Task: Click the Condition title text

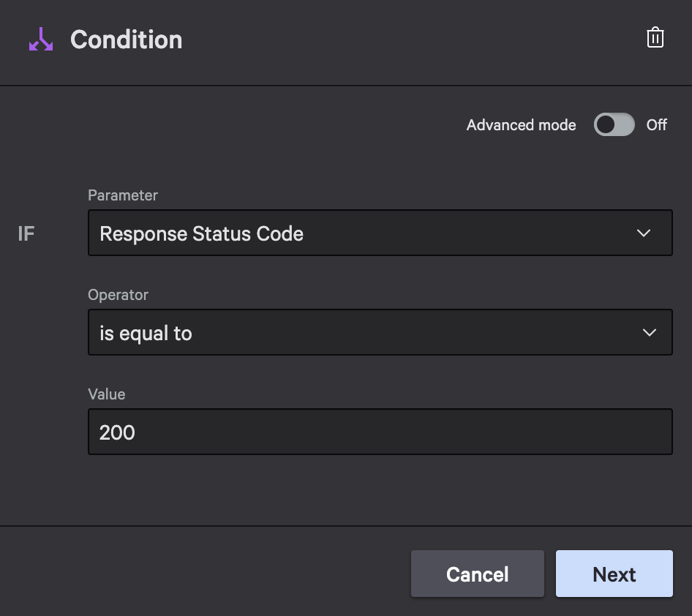Action: point(126,40)
